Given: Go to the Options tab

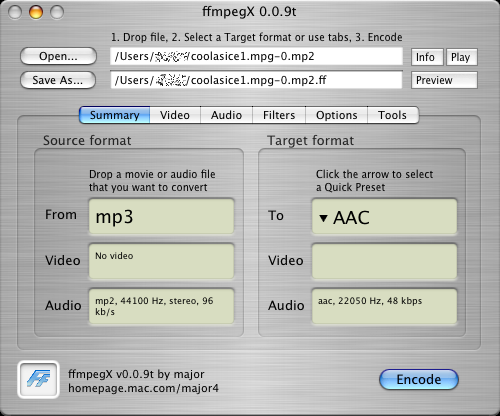Looking at the screenshot, I should (x=337, y=115).
